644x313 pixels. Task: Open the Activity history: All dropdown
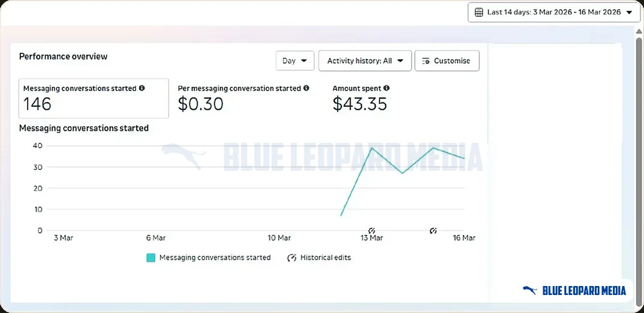[x=365, y=61]
